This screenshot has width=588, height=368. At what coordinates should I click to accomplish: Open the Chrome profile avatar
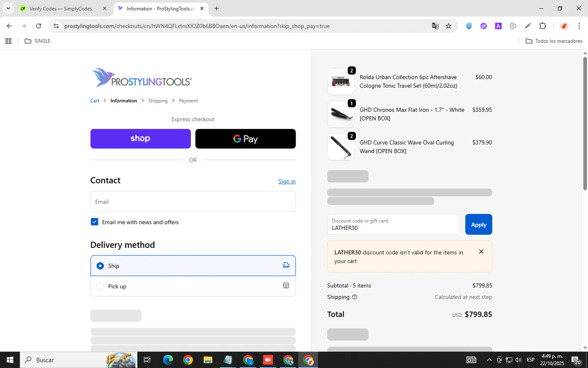pyautogui.click(x=564, y=26)
